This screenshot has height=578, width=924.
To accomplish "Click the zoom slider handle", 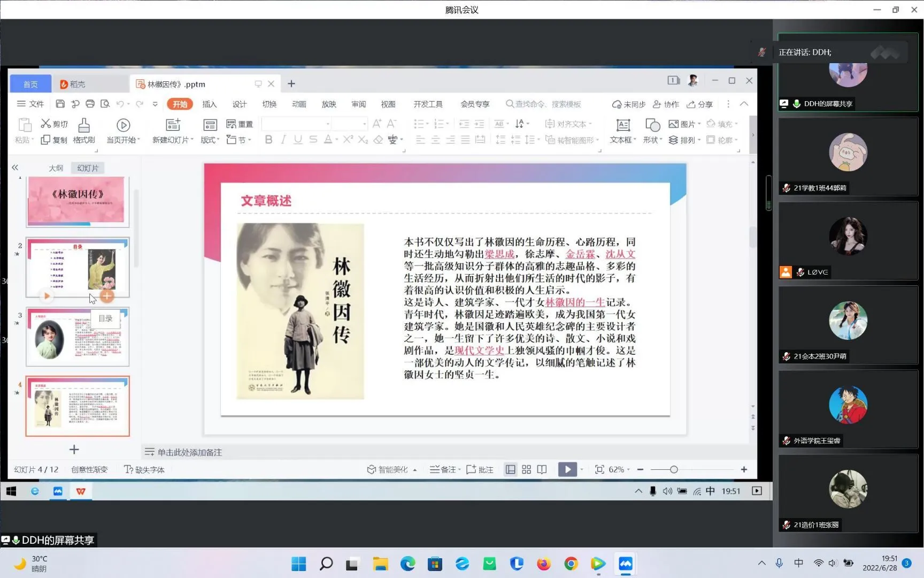I will 674,469.
